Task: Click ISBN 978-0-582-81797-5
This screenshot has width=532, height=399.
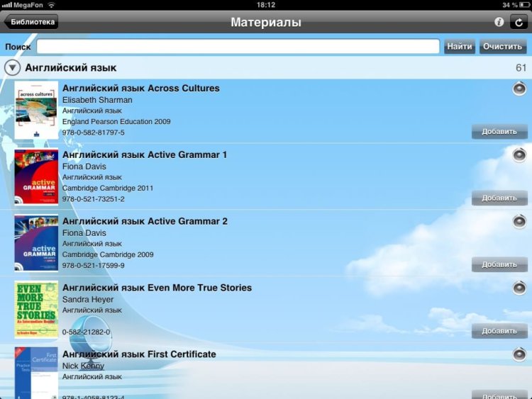Action: (94, 133)
